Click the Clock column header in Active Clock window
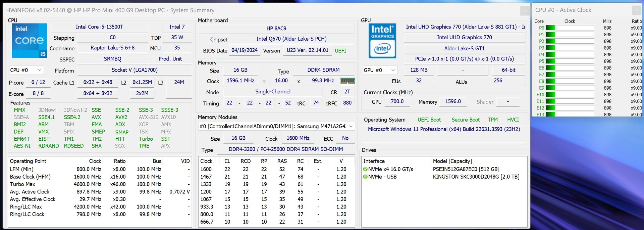The width and height of the screenshot is (644, 230). 570,21
